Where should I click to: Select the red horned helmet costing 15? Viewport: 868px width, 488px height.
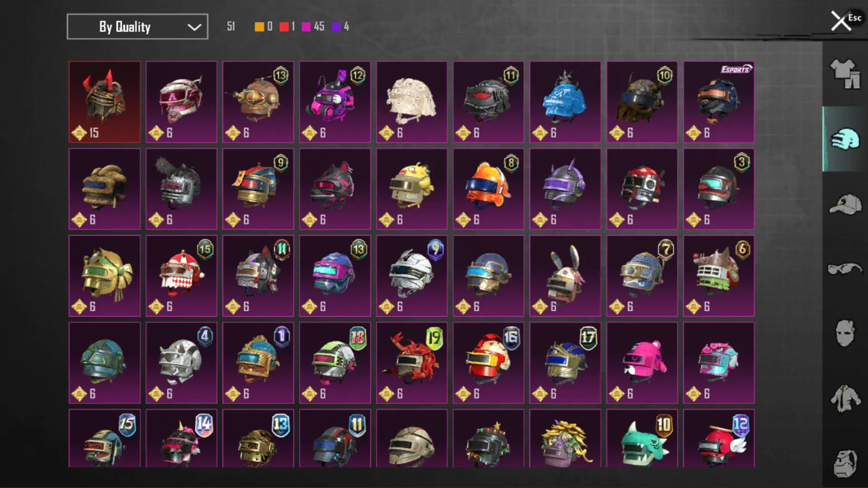104,102
